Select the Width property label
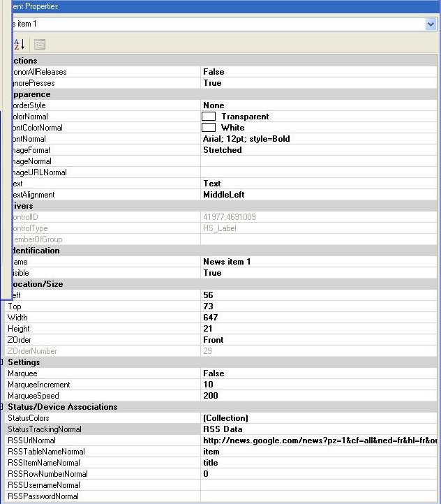 (17, 318)
